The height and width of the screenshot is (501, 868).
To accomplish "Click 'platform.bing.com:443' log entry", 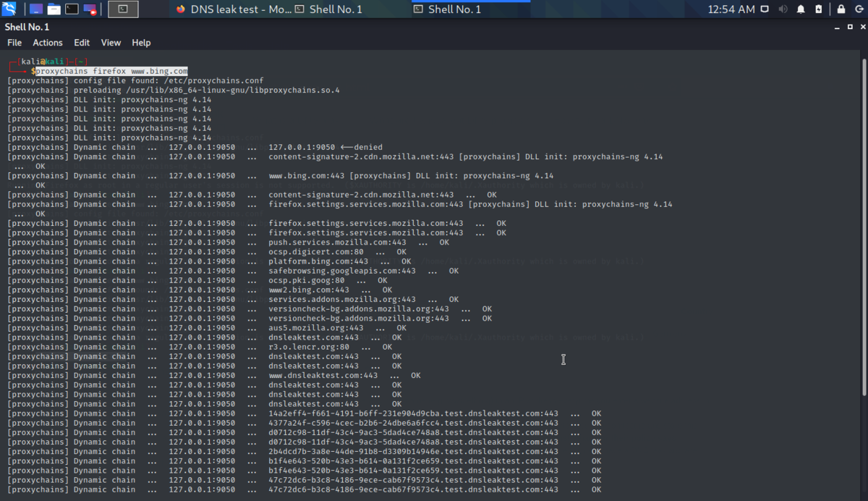I will [318, 261].
